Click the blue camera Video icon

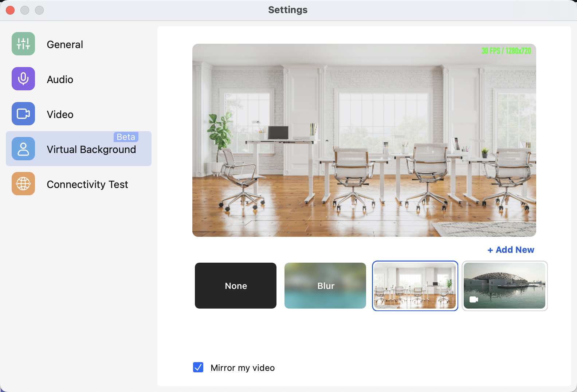23,114
